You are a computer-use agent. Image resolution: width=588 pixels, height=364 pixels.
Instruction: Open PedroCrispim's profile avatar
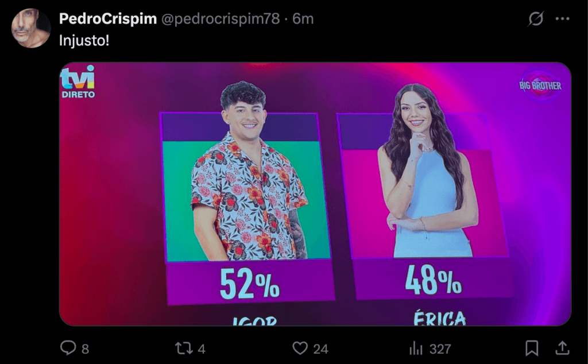(31, 28)
